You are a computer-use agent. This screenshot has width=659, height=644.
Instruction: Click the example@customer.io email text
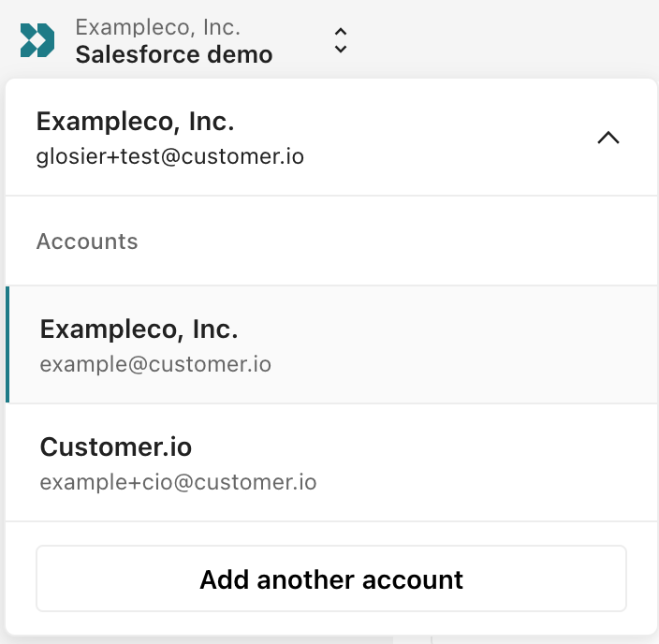155,364
